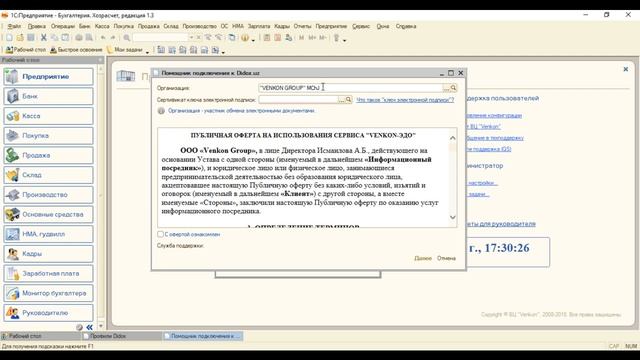Click the info icon beside the организация notice

click(x=161, y=111)
